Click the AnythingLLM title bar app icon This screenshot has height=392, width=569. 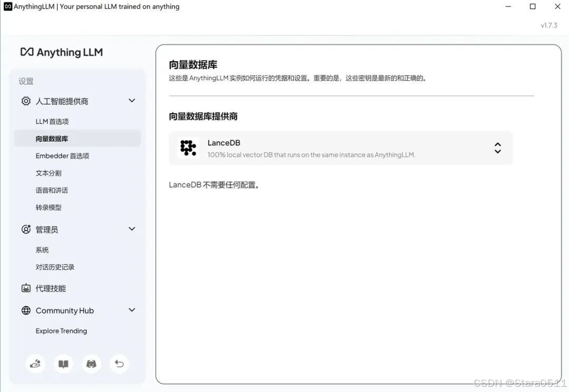click(x=7, y=6)
